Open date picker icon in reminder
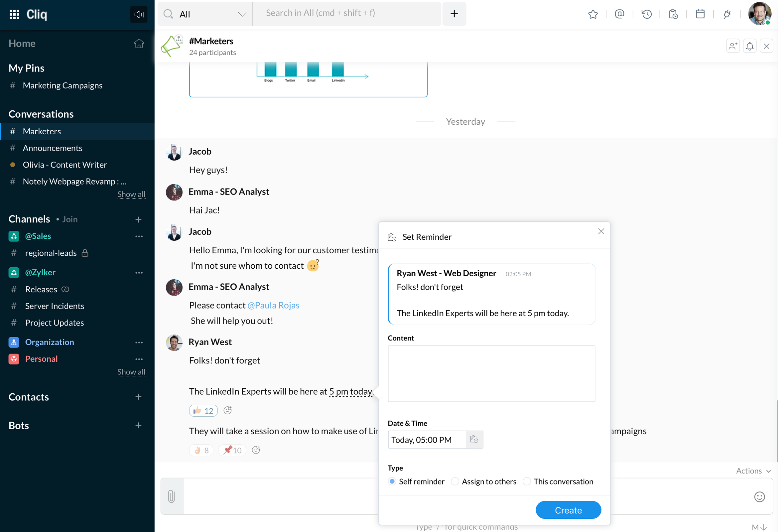The width and height of the screenshot is (778, 532). pyautogui.click(x=474, y=440)
